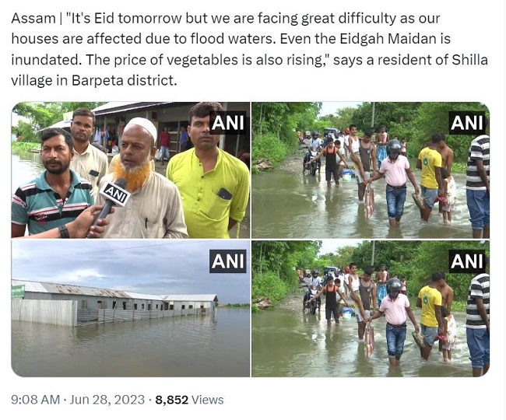Click ANI watermark on the interview photo
This screenshot has width=506, height=420.
click(227, 123)
